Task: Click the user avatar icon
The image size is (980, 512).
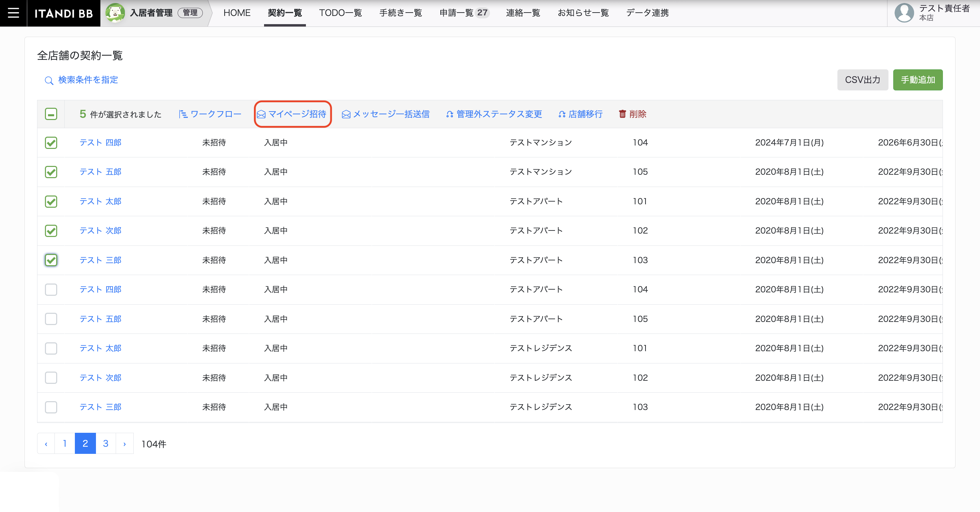Action: pos(904,13)
